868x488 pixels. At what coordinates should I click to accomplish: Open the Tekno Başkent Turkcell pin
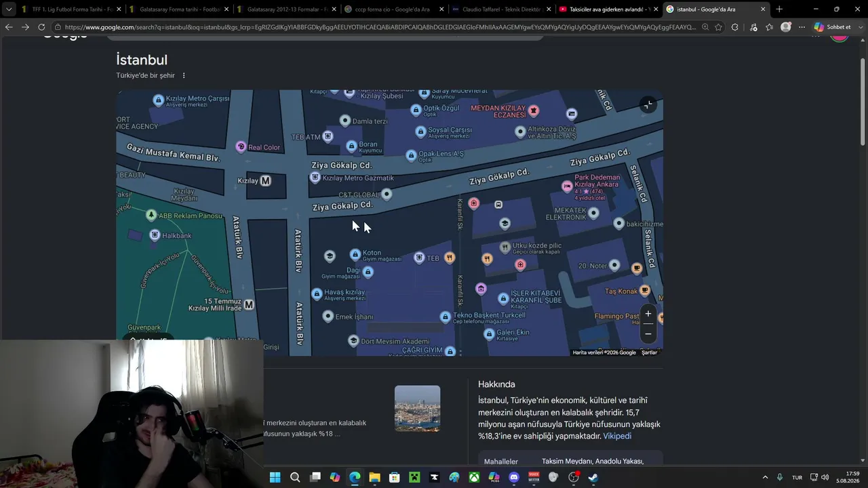click(x=445, y=317)
